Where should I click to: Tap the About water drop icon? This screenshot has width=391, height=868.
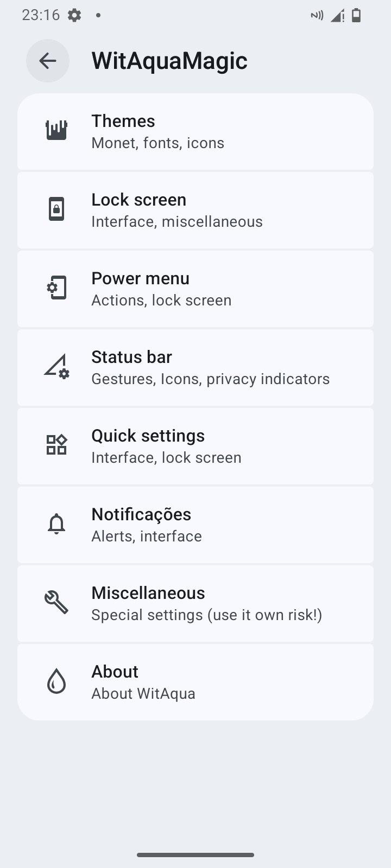pyautogui.click(x=56, y=681)
